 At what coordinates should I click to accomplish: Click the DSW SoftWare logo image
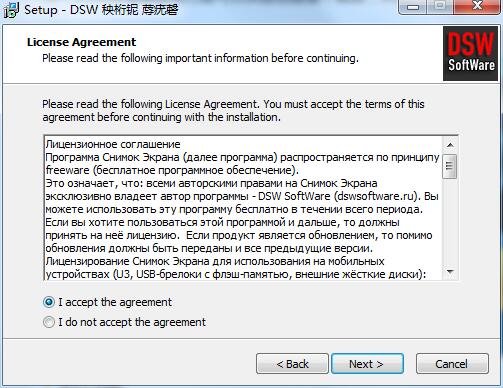coord(470,54)
